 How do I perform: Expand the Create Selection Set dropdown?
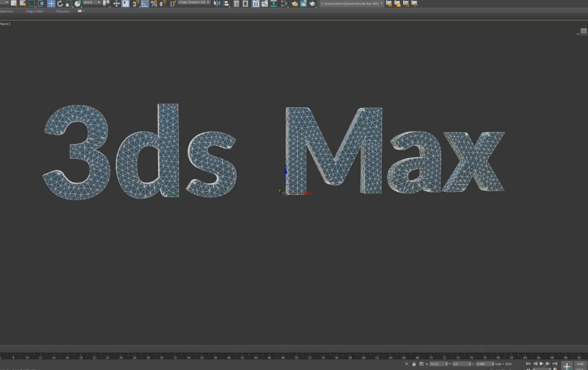tap(194, 2)
